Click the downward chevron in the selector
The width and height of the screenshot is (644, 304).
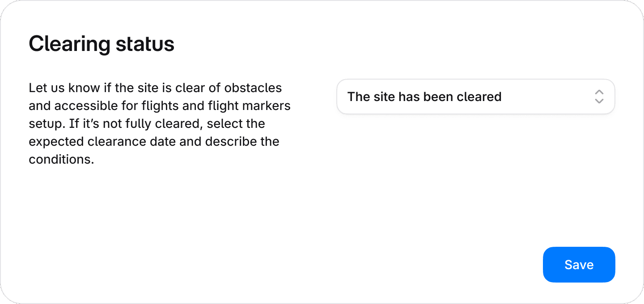tap(599, 101)
